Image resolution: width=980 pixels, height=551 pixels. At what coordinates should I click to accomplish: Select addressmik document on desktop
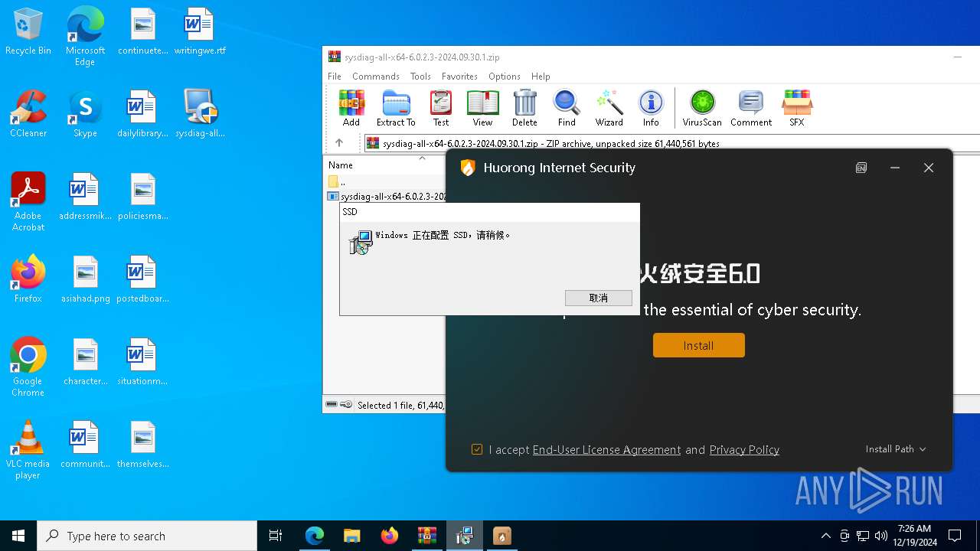point(85,197)
